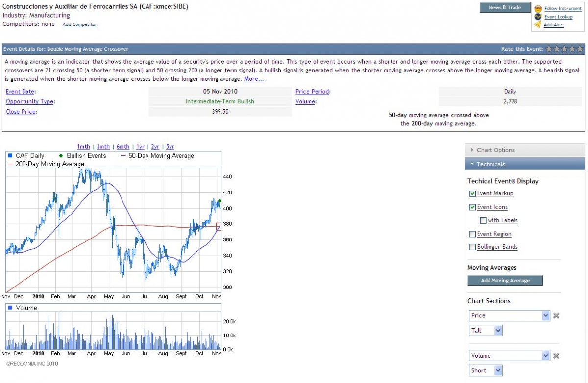Viewport: 588px width, 383px height.
Task: Remove the Price chart section
Action: point(556,316)
